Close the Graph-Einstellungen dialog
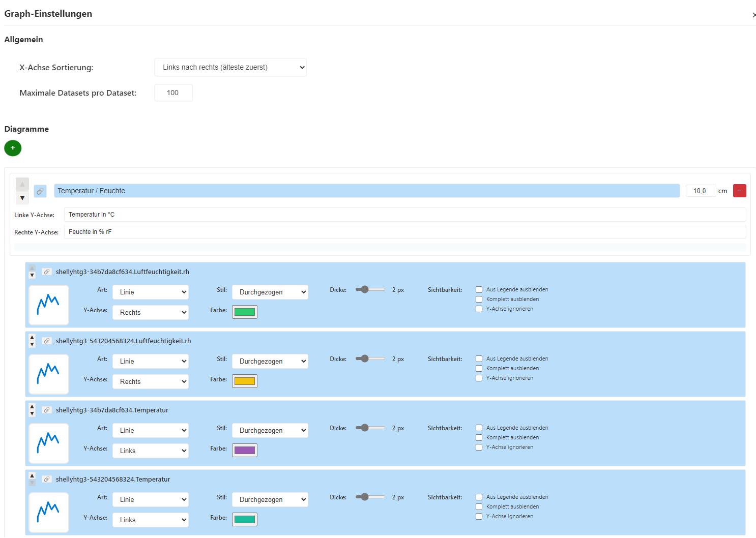756x538 pixels. pyautogui.click(x=753, y=15)
